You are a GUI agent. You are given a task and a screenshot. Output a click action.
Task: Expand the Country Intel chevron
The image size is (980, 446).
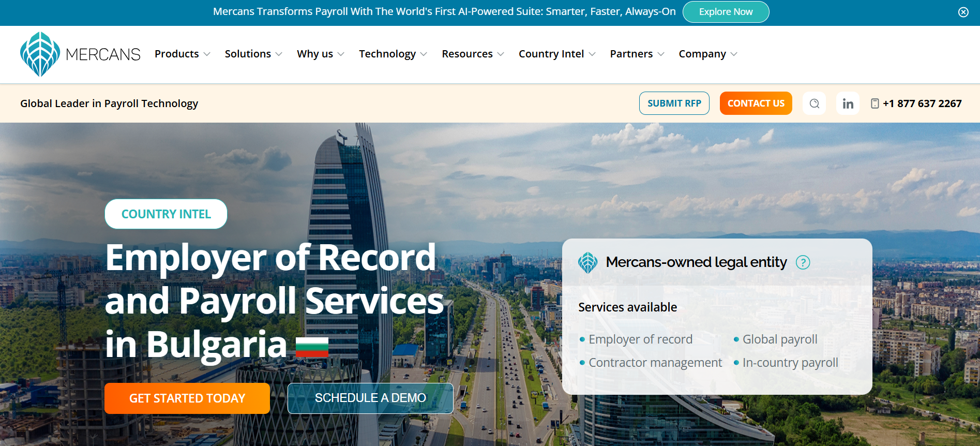[x=592, y=54]
